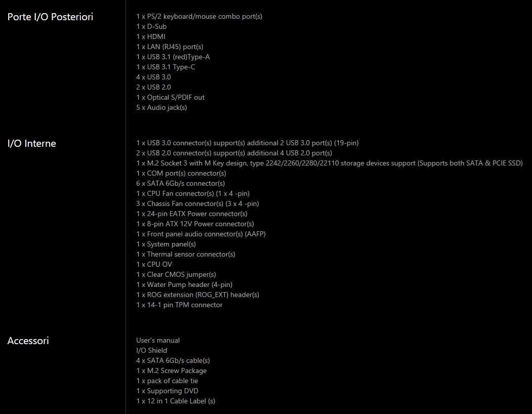Click the 1 x Supporting DVD line

tap(167, 391)
